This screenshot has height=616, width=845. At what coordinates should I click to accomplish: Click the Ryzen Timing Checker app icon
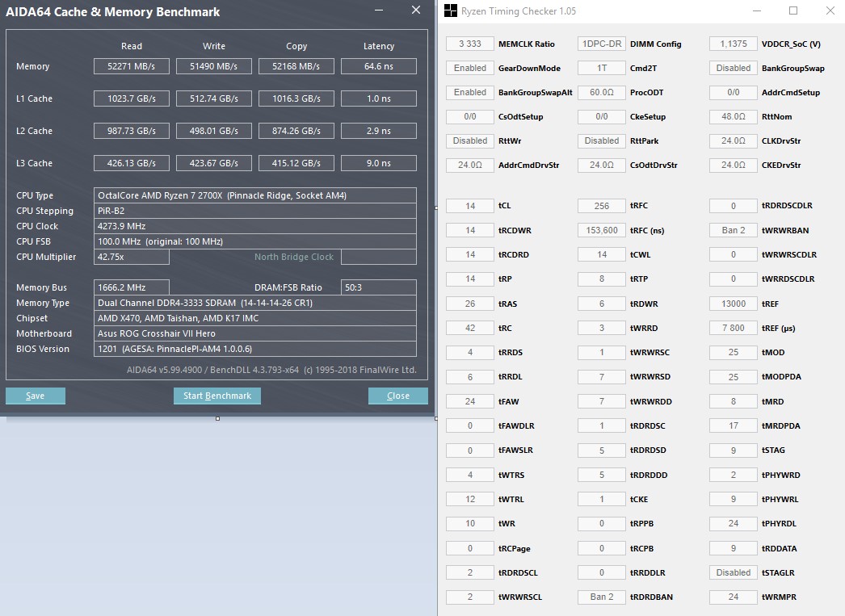[x=451, y=10]
